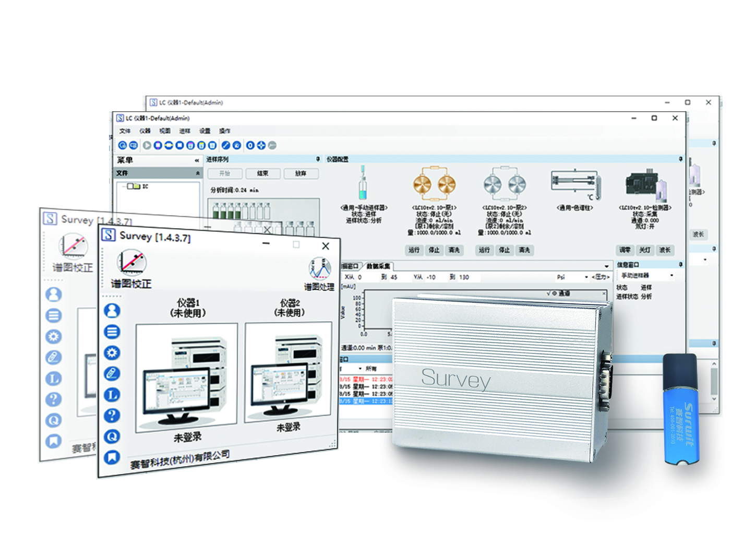756x544 pixels.
Task: Open 谱图校正 in the front Survey window
Action: tap(131, 269)
